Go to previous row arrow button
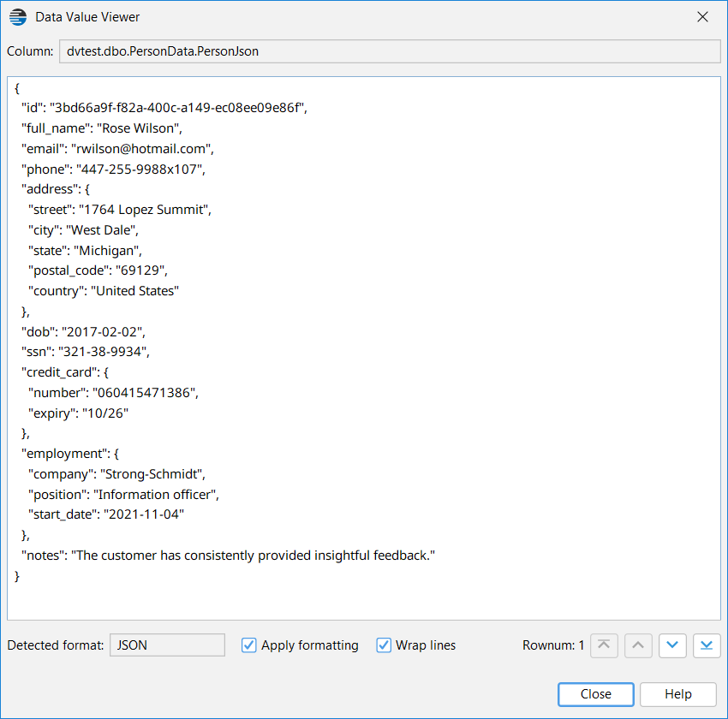Image resolution: width=728 pixels, height=719 pixels. click(x=638, y=645)
